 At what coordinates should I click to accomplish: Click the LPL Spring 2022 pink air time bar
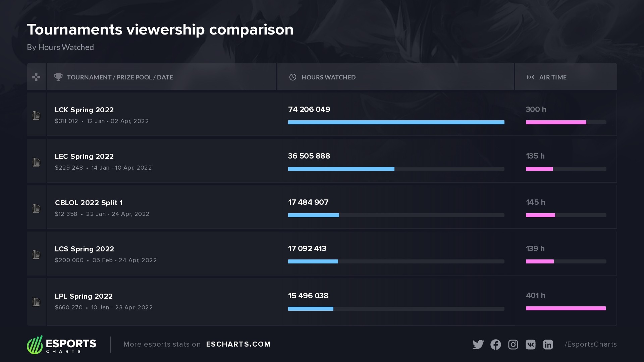pos(566,308)
